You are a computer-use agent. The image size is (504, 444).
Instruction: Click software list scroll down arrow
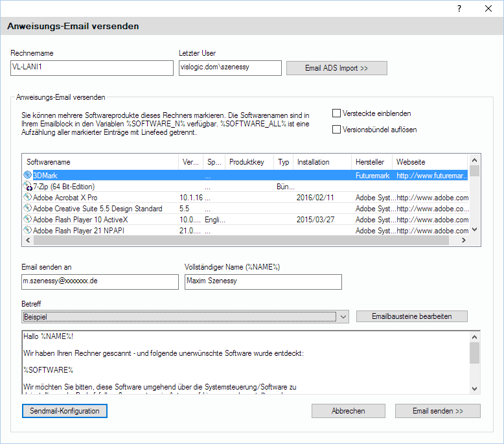(x=474, y=229)
